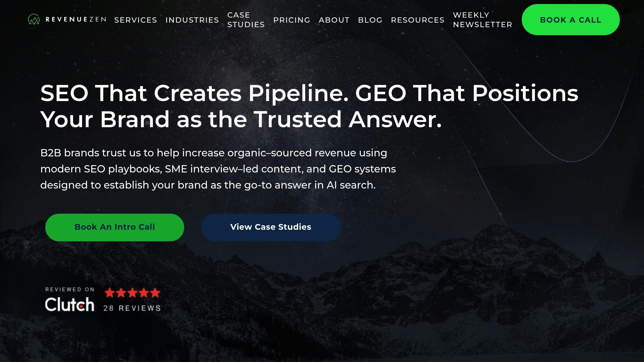Click the green Book A Call button
644x362 pixels.
(571, 20)
